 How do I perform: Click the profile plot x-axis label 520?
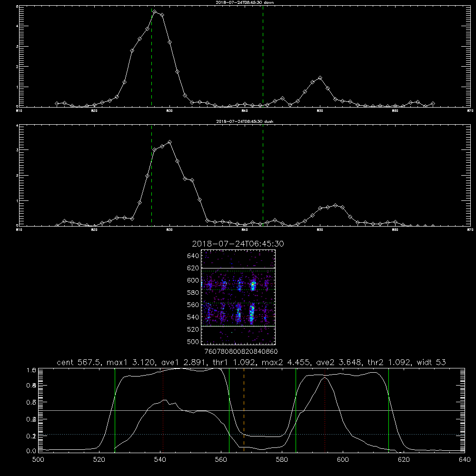(x=99, y=460)
